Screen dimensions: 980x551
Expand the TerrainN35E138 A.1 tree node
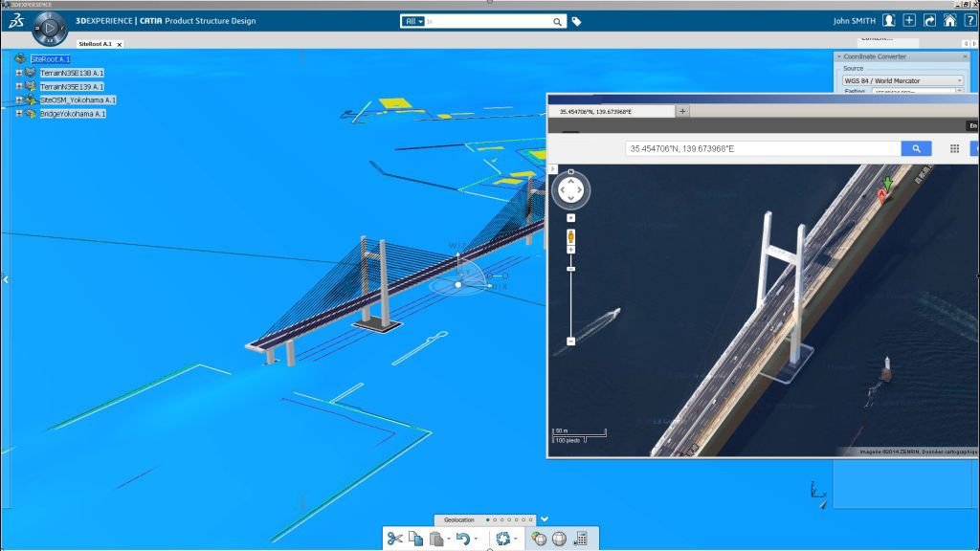click(19, 73)
